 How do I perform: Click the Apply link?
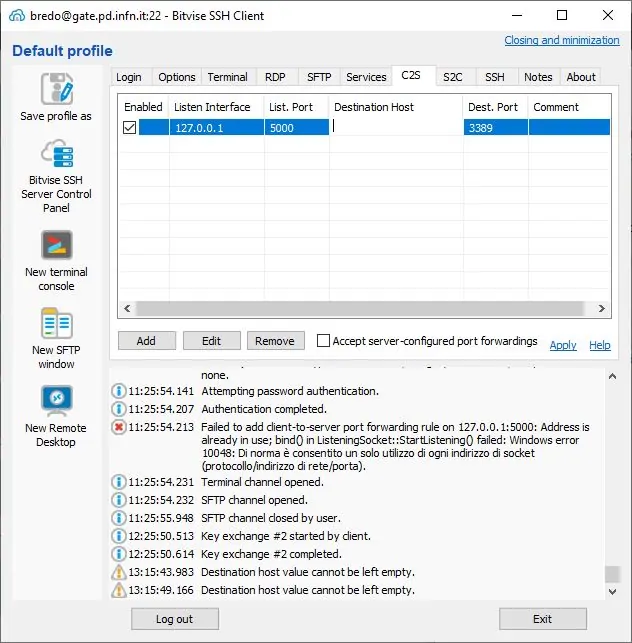coord(563,345)
